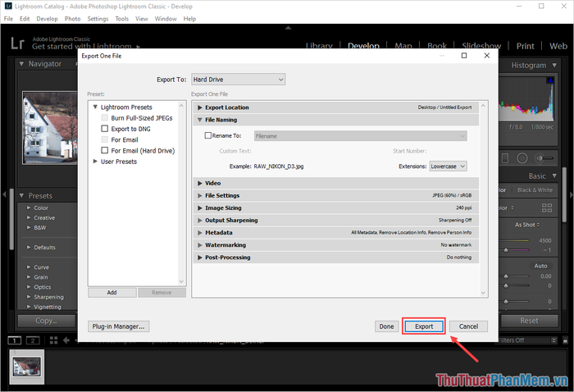The height and width of the screenshot is (392, 574).
Task: Expand the Creative presets group
Action: point(29,217)
